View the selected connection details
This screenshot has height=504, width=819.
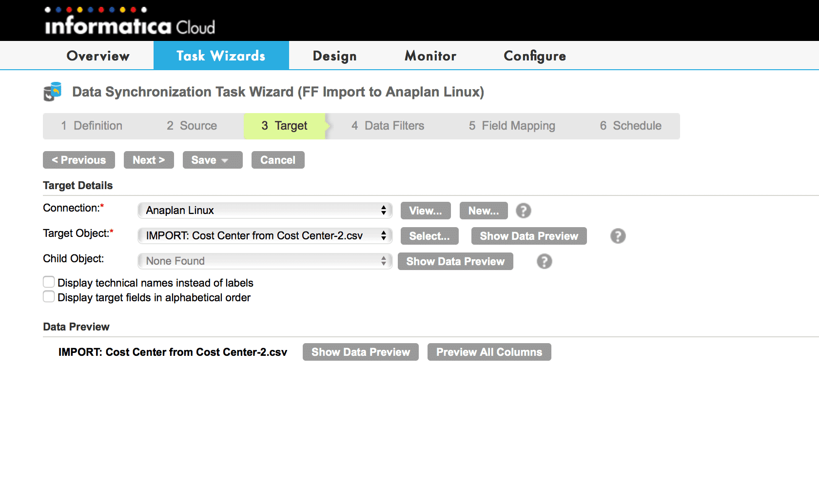tap(426, 211)
